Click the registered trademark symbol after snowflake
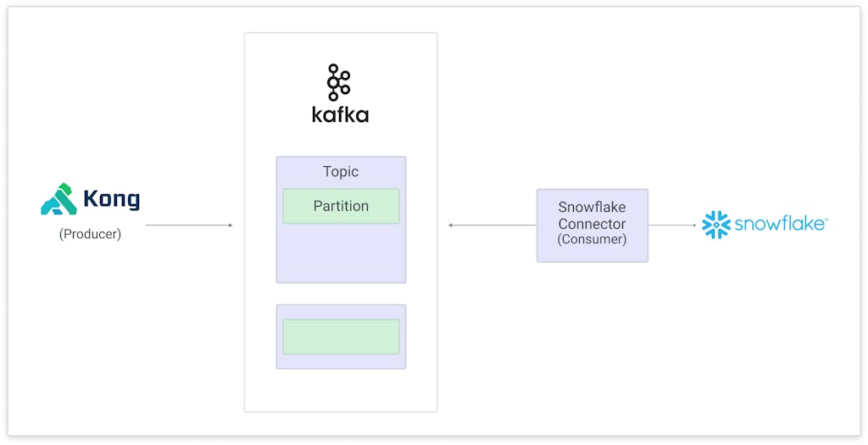This screenshot has width=868, height=445. coord(826,219)
